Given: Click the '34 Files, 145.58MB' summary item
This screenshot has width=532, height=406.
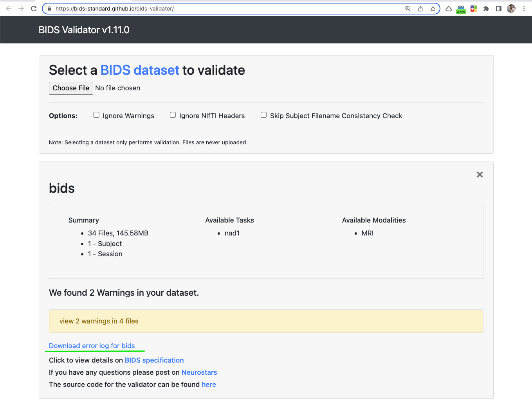Looking at the screenshot, I should click(118, 233).
